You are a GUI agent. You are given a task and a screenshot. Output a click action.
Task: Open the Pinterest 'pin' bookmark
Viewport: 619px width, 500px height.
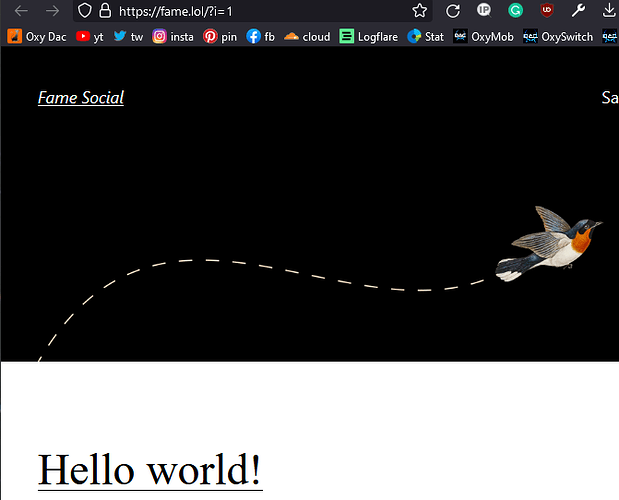[x=220, y=36]
